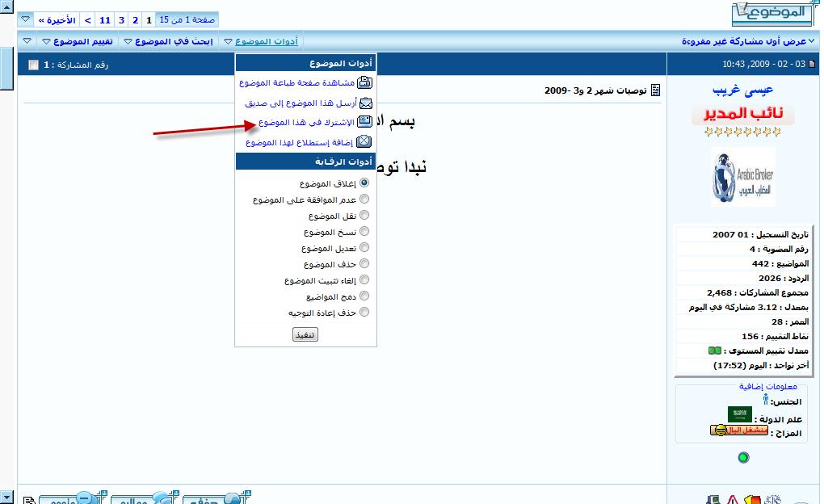
Task: Click the Arabic Broker avatar image
Action: 742,177
